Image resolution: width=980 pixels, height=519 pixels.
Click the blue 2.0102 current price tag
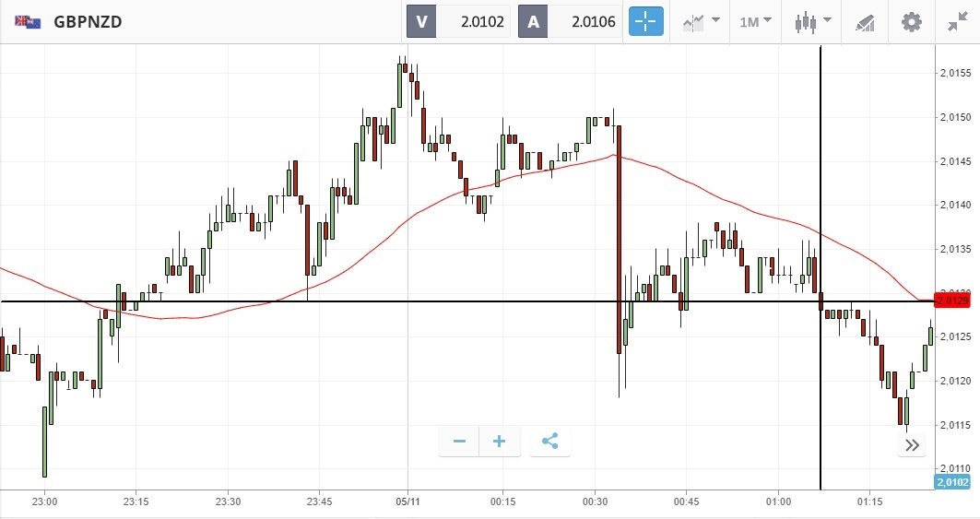pyautogui.click(x=952, y=481)
